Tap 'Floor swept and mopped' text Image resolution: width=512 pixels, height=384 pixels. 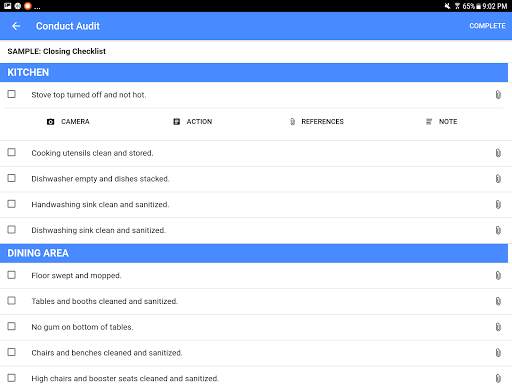pyautogui.click(x=76, y=275)
